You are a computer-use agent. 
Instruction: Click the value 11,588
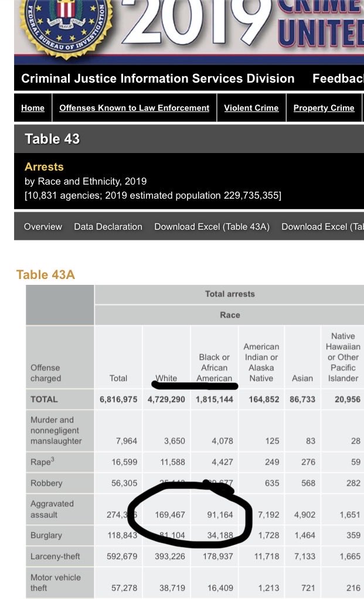coord(173,462)
